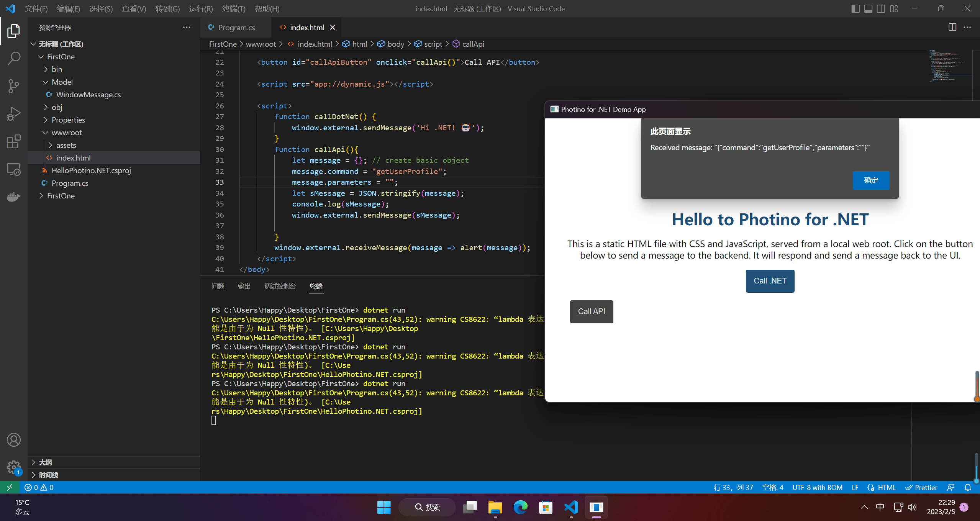The height and width of the screenshot is (521, 980).
Task: Expand the 大纲 outline section
Action: (45, 462)
